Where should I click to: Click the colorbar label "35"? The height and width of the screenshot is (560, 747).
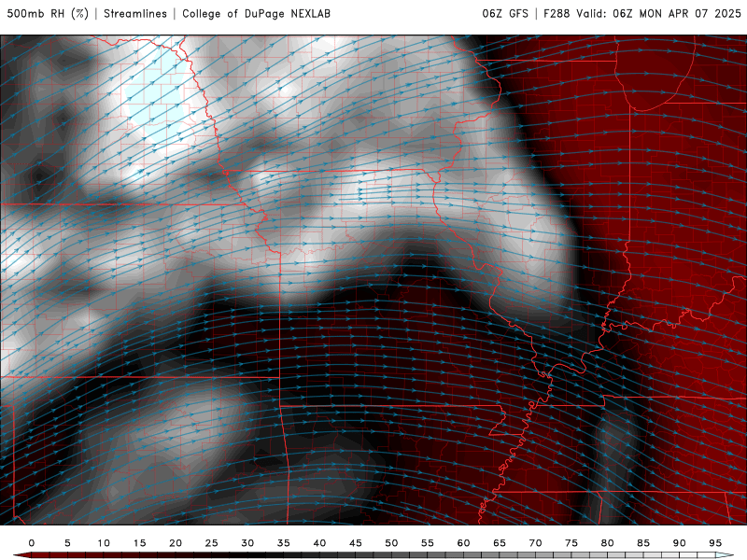click(284, 543)
